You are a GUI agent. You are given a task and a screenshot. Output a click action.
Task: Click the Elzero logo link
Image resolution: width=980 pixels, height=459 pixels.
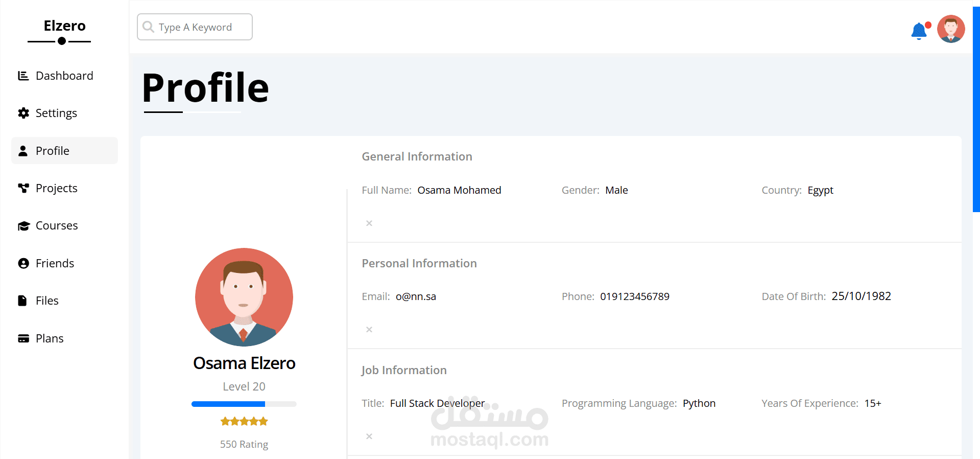[64, 26]
